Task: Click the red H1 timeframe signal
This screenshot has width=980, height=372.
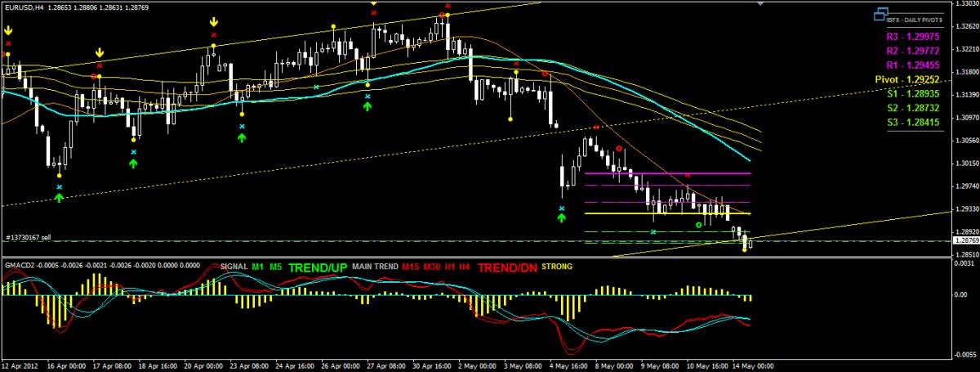Action: (x=449, y=267)
